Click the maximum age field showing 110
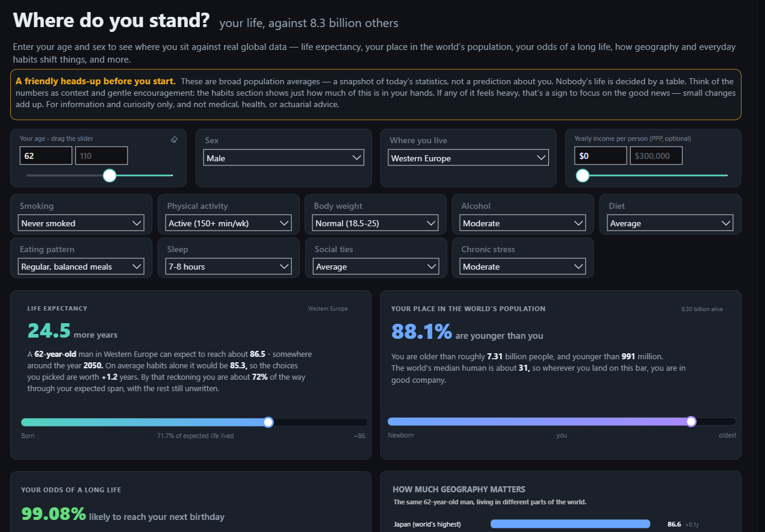The width and height of the screenshot is (765, 532). [x=102, y=156]
